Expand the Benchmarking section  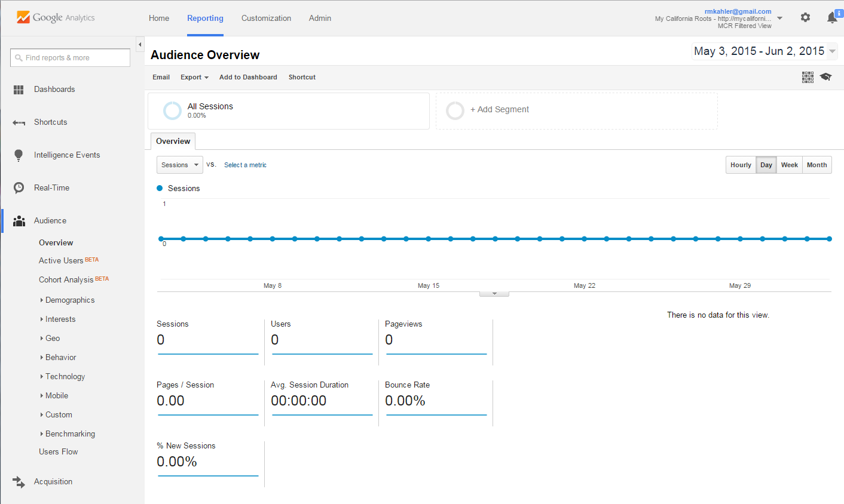(x=68, y=434)
